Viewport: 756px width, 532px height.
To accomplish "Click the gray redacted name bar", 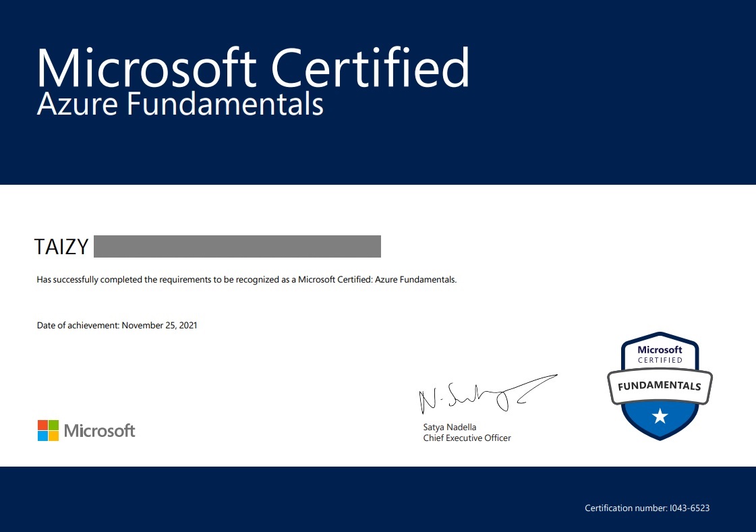I will point(237,246).
